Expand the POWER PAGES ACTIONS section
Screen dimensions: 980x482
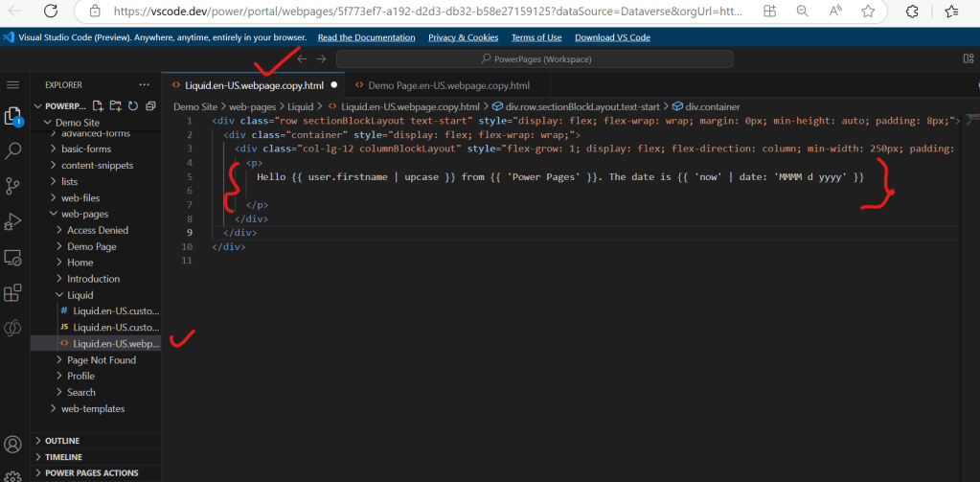(x=91, y=473)
